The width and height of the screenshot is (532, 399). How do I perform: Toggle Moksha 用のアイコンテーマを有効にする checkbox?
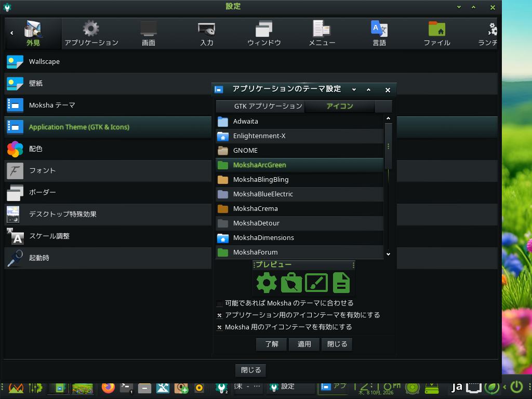coord(220,327)
